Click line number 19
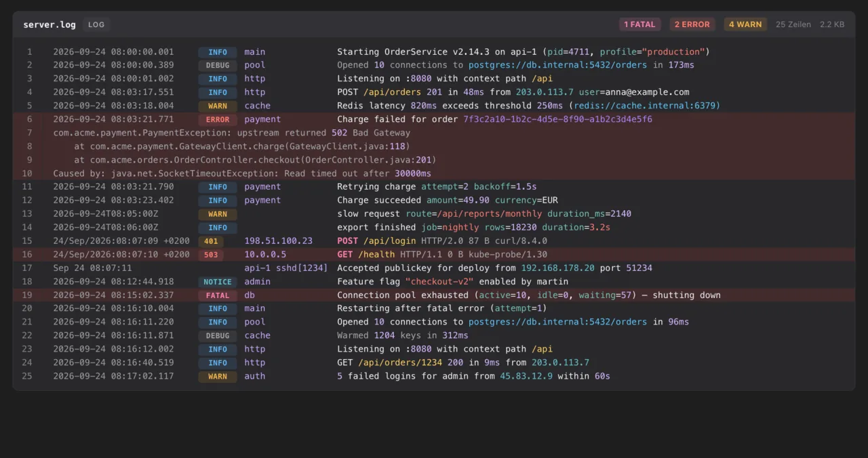Image resolution: width=868 pixels, height=458 pixels. tap(27, 295)
